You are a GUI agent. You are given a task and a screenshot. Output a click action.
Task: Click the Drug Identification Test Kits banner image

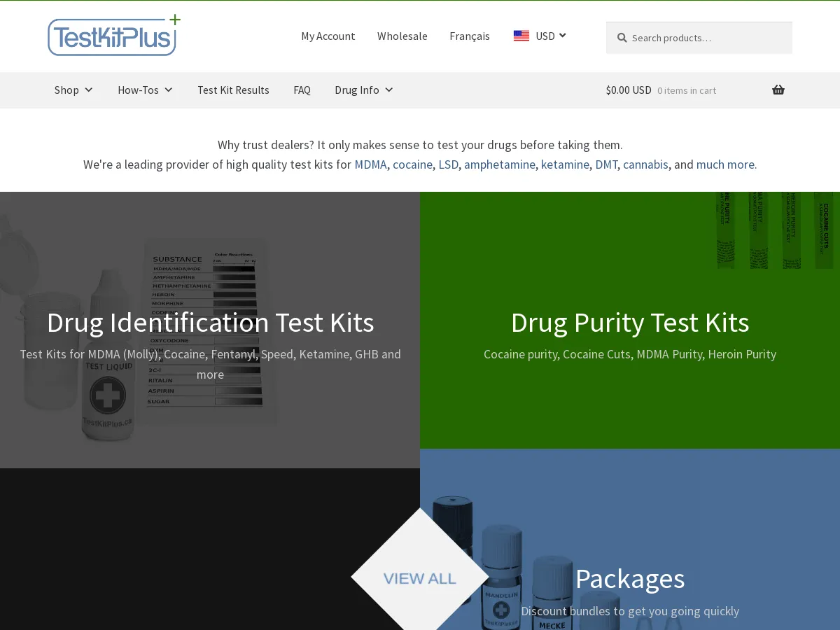pyautogui.click(x=210, y=322)
